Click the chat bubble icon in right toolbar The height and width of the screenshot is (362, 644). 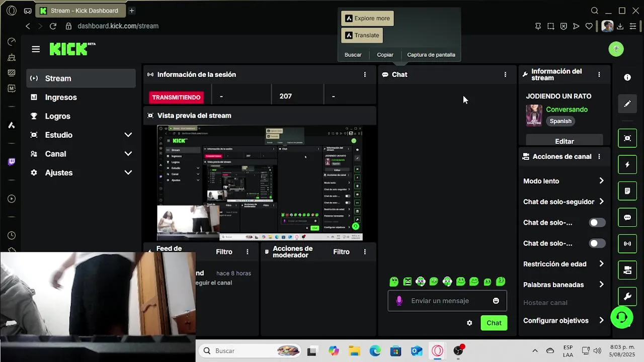(x=627, y=218)
